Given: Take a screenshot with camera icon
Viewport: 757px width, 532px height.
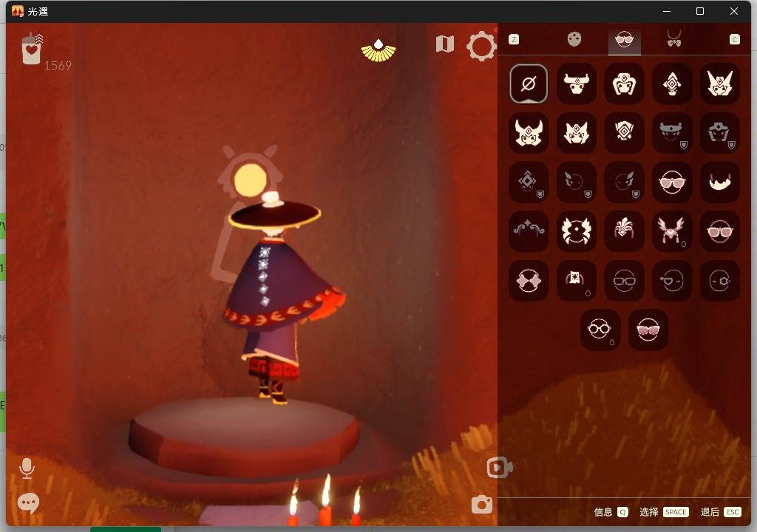Looking at the screenshot, I should [481, 505].
